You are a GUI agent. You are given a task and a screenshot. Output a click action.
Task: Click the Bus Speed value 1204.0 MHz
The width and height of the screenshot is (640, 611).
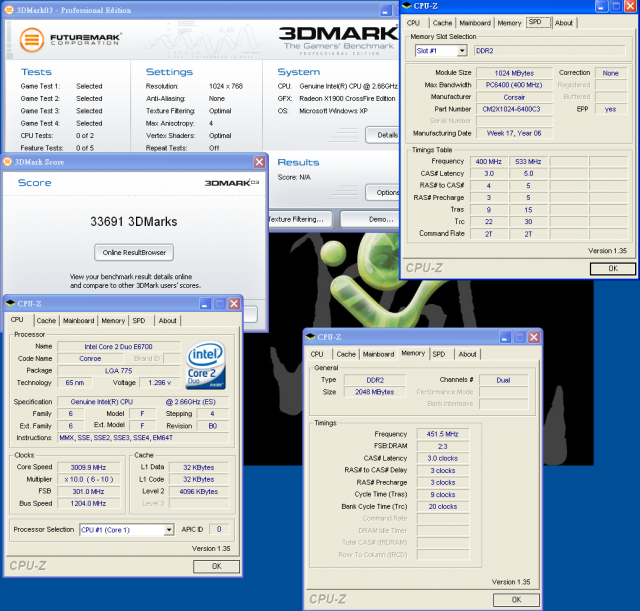[x=89, y=503]
